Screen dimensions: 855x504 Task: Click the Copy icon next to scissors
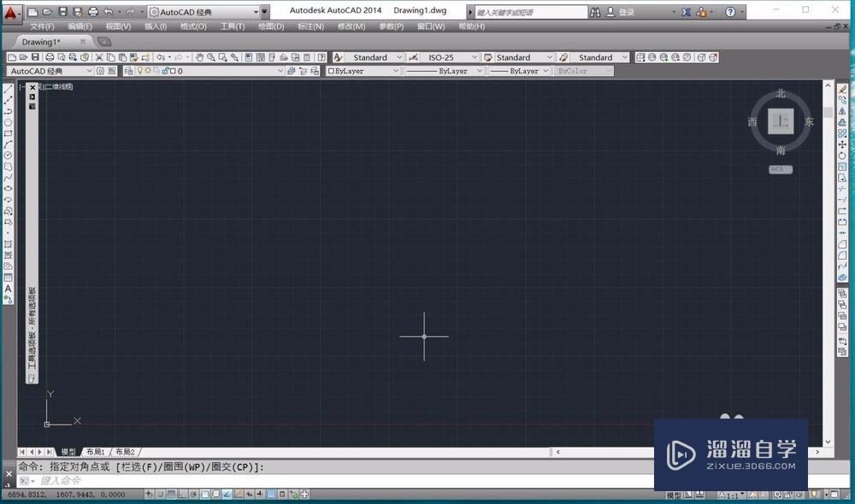click(x=110, y=57)
